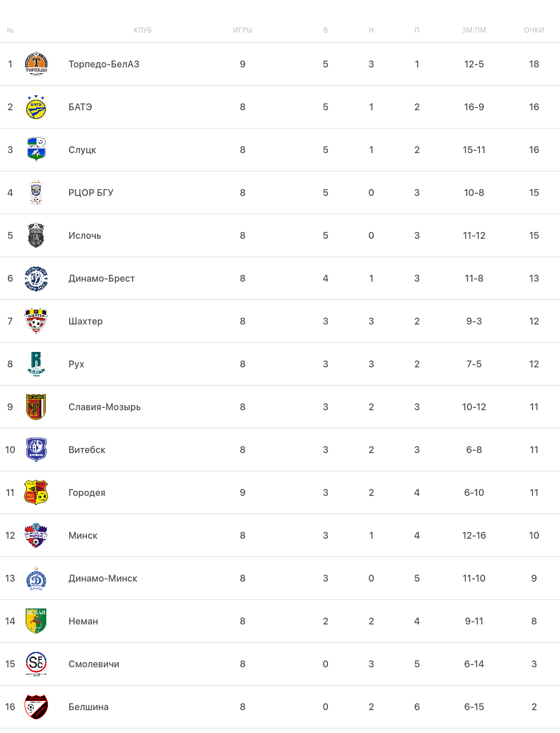This screenshot has width=560, height=733.
Task: Click the Динамо-Минск team name
Action: pyautogui.click(x=103, y=578)
